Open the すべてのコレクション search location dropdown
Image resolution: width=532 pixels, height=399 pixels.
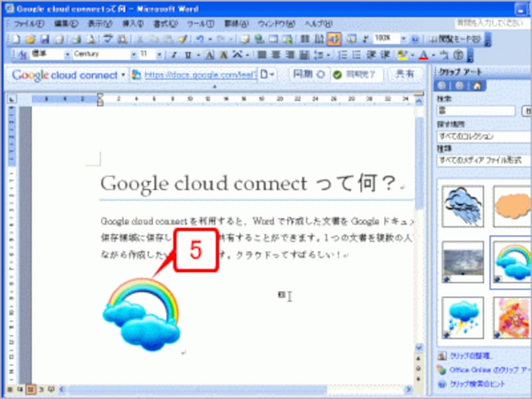485,136
